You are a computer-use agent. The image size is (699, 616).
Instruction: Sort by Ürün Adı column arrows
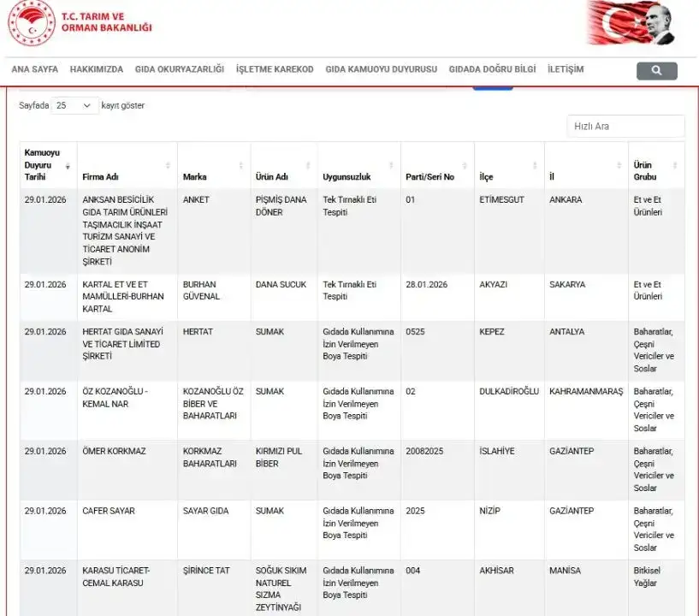pyautogui.click(x=309, y=165)
